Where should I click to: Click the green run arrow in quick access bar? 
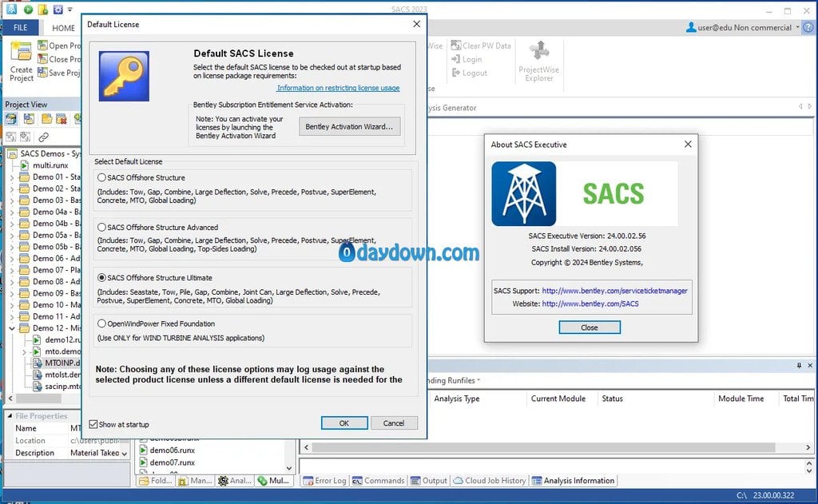(28, 10)
